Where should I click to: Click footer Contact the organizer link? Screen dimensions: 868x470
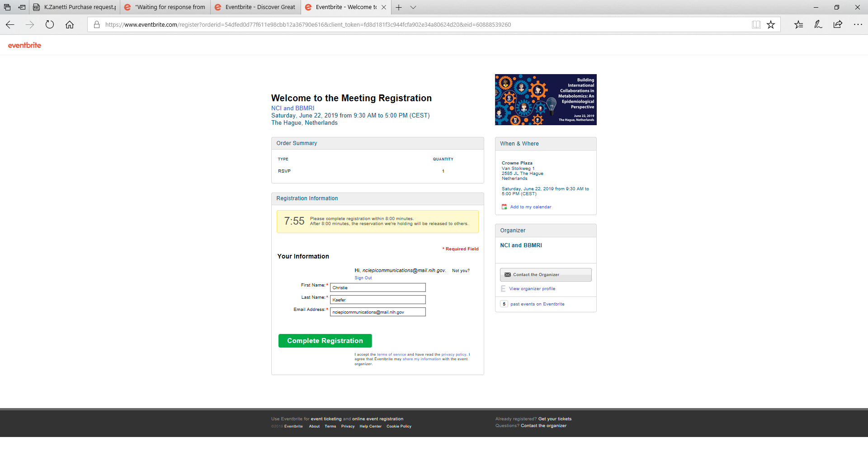point(543,426)
